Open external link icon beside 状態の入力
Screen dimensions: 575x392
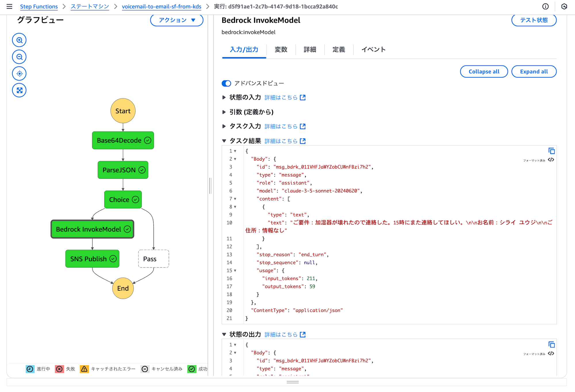(302, 98)
